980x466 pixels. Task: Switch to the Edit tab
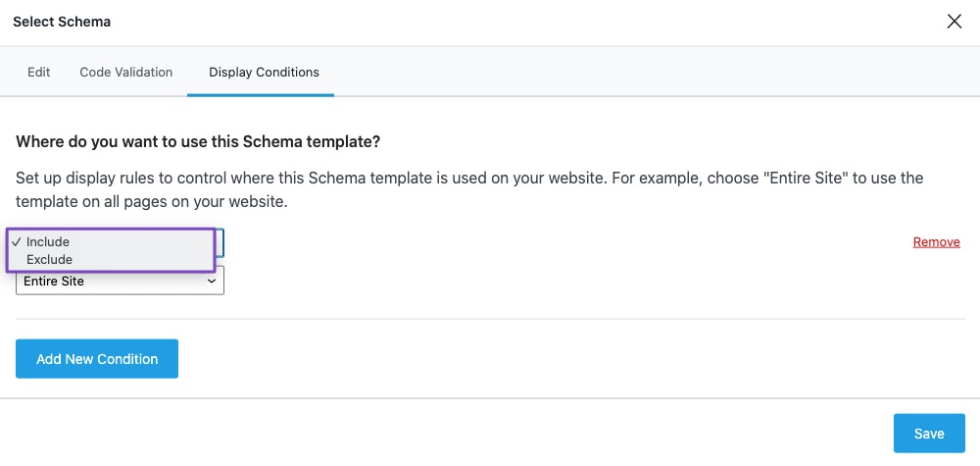pos(38,73)
